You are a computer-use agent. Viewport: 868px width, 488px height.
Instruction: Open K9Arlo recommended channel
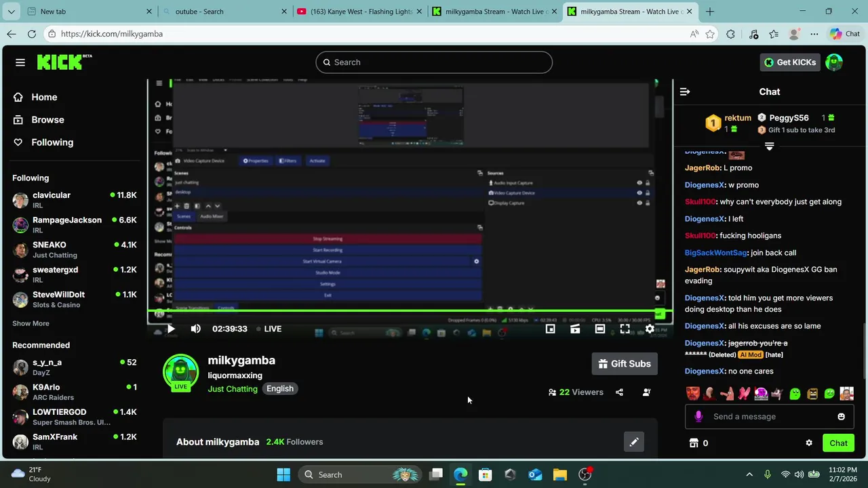coord(75,392)
